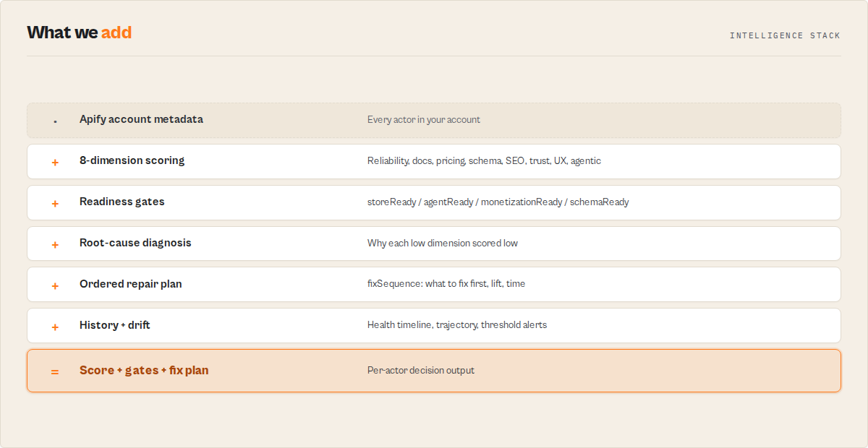Screen dimensions: 868x448
Task: Click the storeReady / agentReady gates description
Action: [498, 202]
